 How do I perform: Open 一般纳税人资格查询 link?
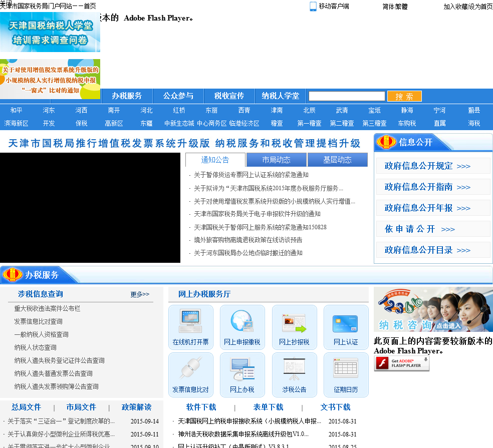(41, 334)
